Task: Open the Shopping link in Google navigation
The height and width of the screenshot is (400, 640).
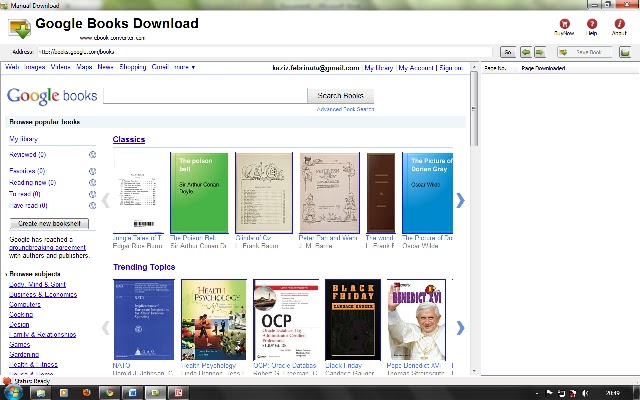Action: [133, 67]
